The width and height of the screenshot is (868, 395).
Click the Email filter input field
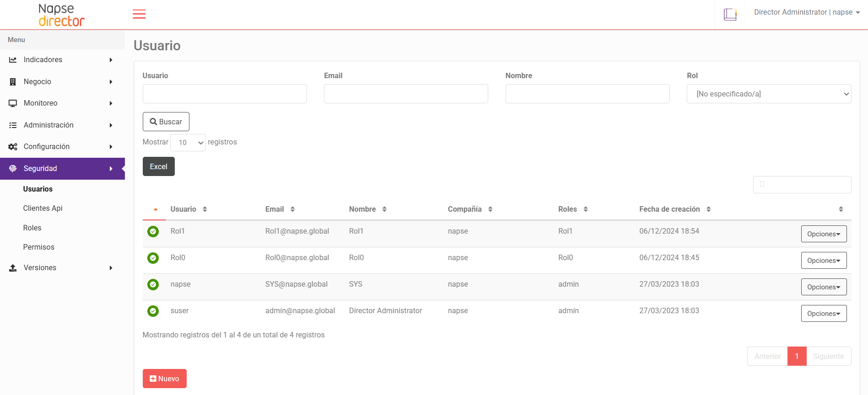[406, 94]
